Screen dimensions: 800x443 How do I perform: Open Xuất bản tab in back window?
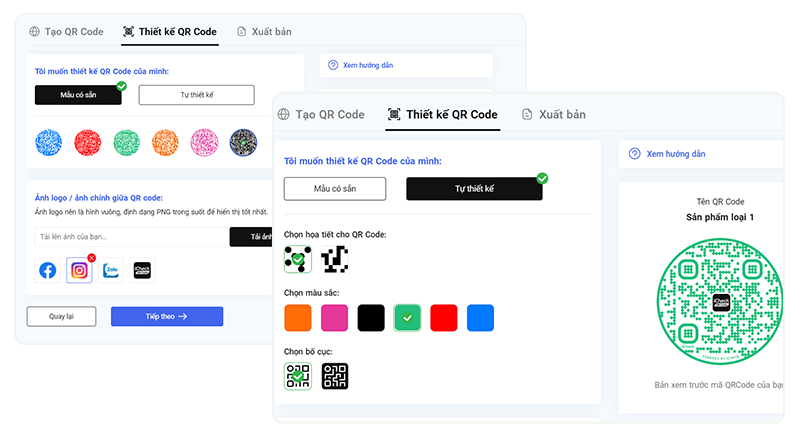[264, 32]
